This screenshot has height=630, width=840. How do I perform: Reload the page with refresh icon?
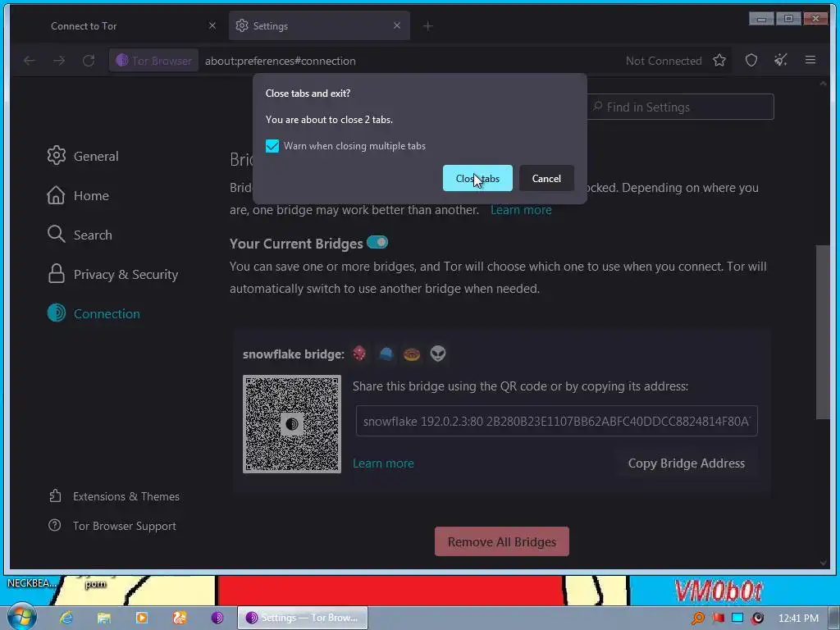89,61
